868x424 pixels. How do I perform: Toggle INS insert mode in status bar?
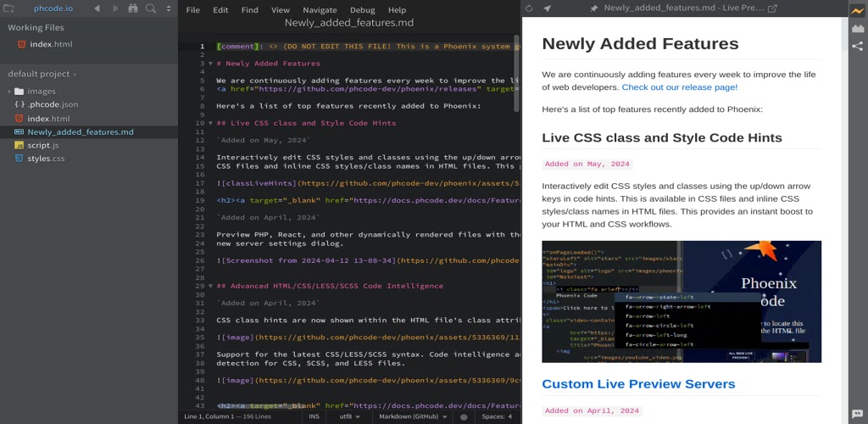point(314,416)
